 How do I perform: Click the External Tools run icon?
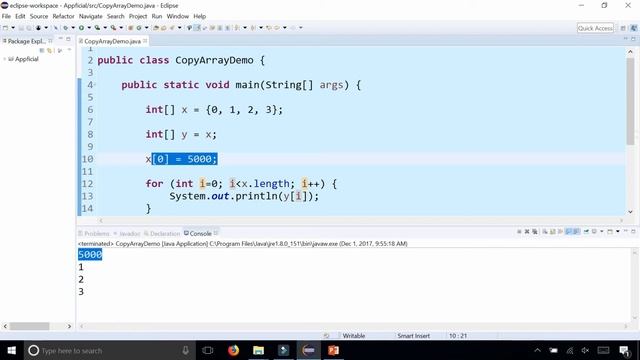point(113,28)
